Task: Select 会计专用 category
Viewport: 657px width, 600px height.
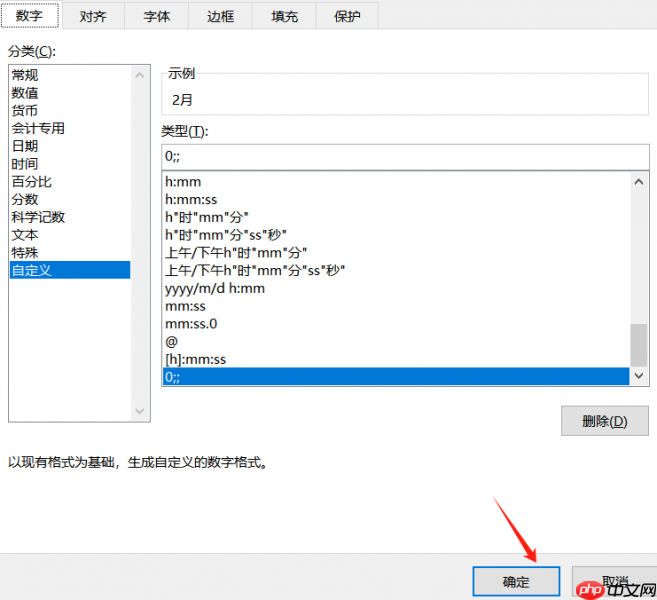Action: coord(70,128)
